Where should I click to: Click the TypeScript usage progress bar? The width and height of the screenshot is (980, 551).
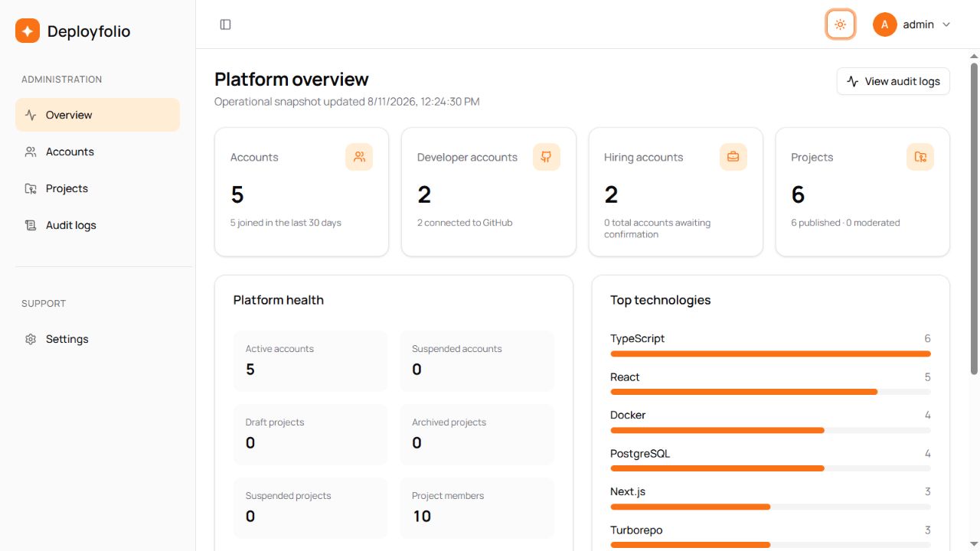click(x=770, y=354)
